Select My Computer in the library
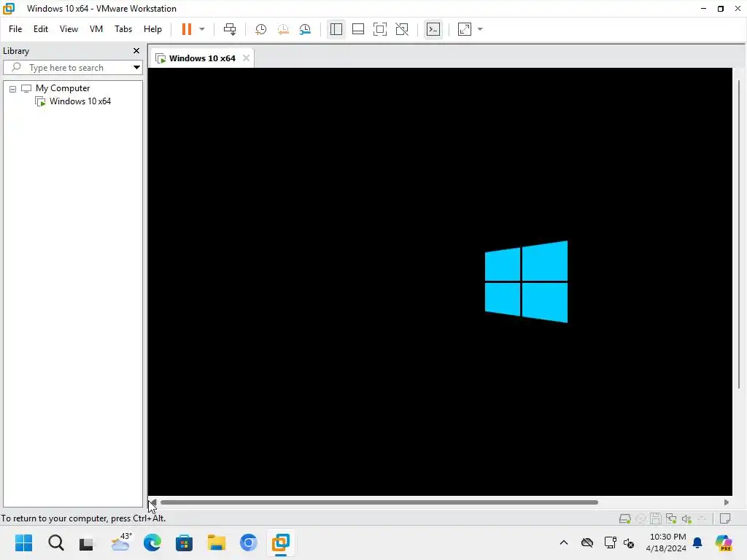 (x=63, y=88)
